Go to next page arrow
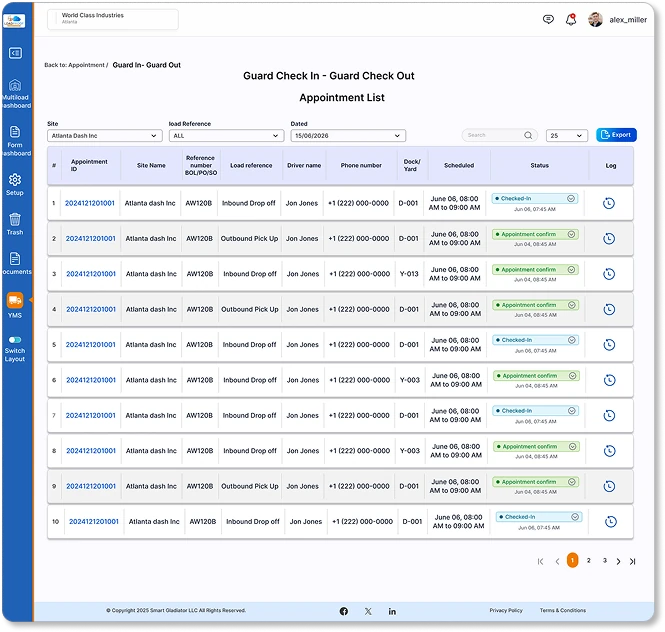Screen dimensions: 665x632 [x=618, y=562]
